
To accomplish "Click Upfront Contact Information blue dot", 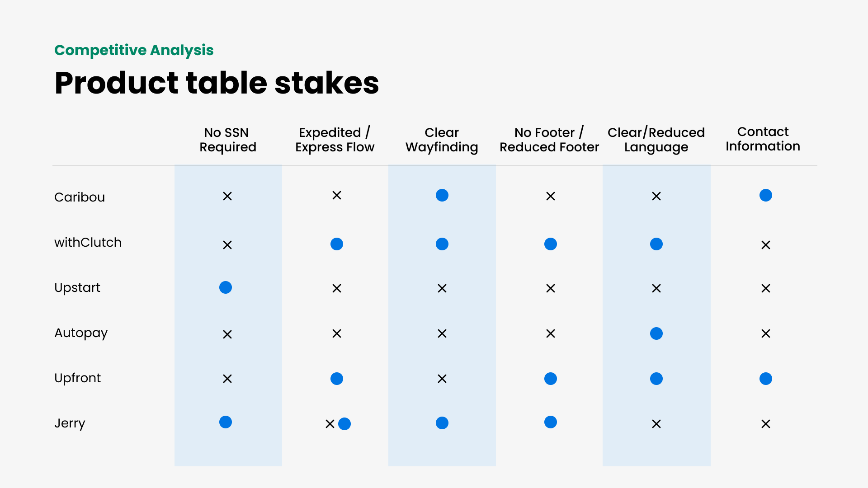I will (x=766, y=379).
